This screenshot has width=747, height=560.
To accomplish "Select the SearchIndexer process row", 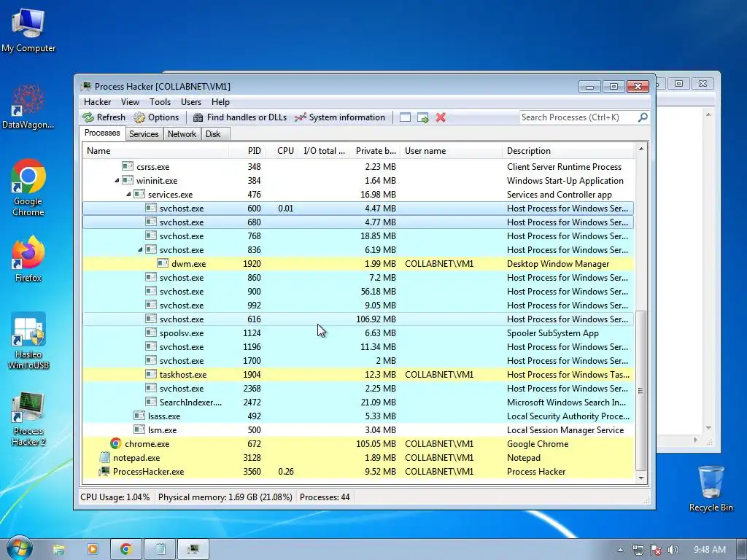I will pos(358,402).
